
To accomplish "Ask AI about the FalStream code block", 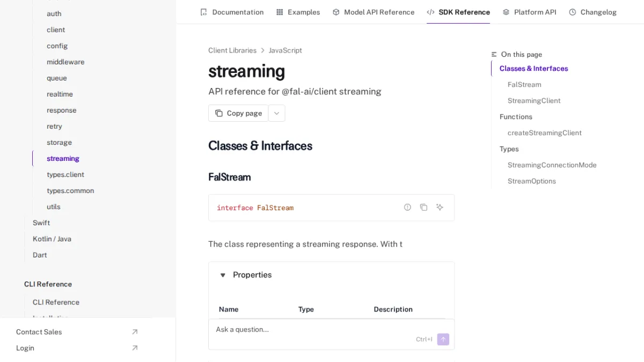I will tap(440, 207).
